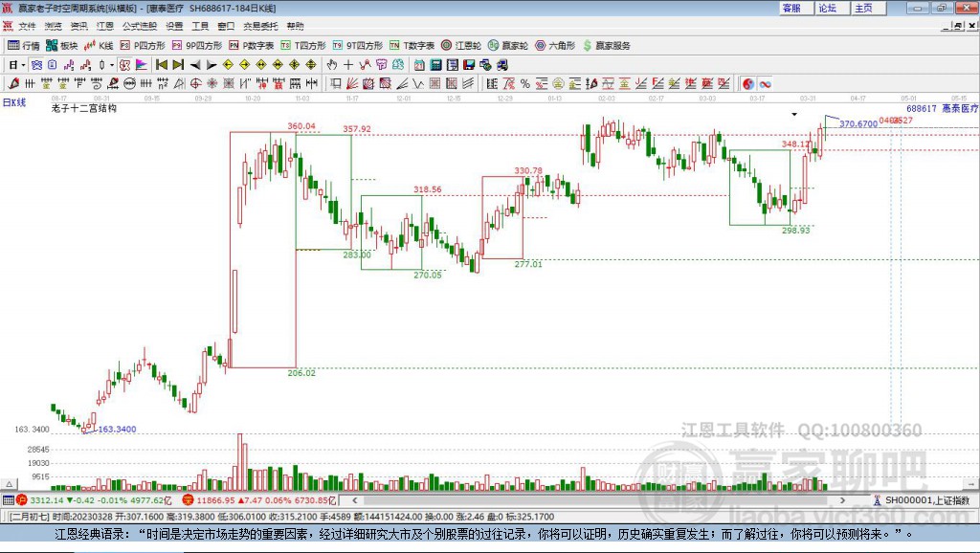
Task: Open the 交易委托 menu
Action: tap(260, 26)
